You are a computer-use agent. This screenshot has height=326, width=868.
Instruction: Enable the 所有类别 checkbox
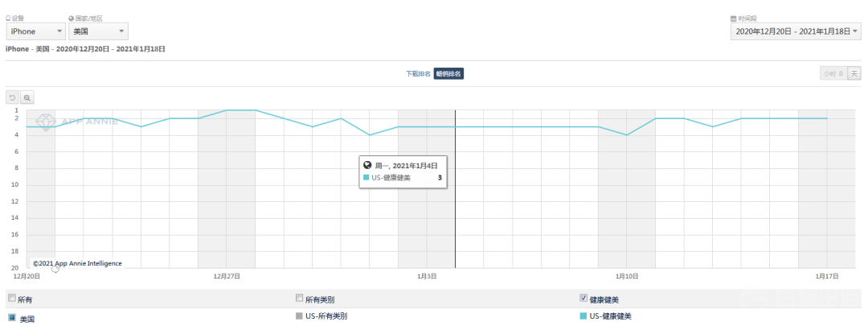point(300,299)
